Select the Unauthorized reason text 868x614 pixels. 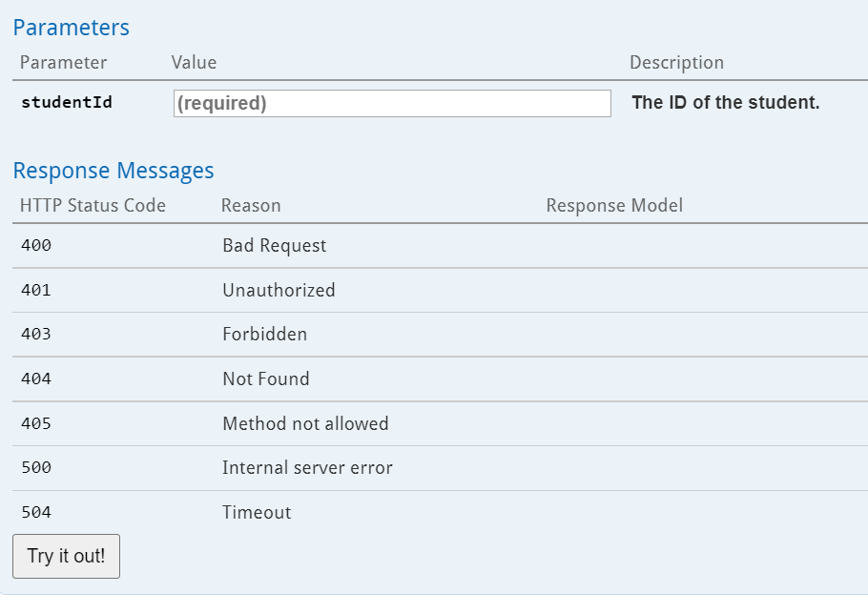[x=279, y=290]
